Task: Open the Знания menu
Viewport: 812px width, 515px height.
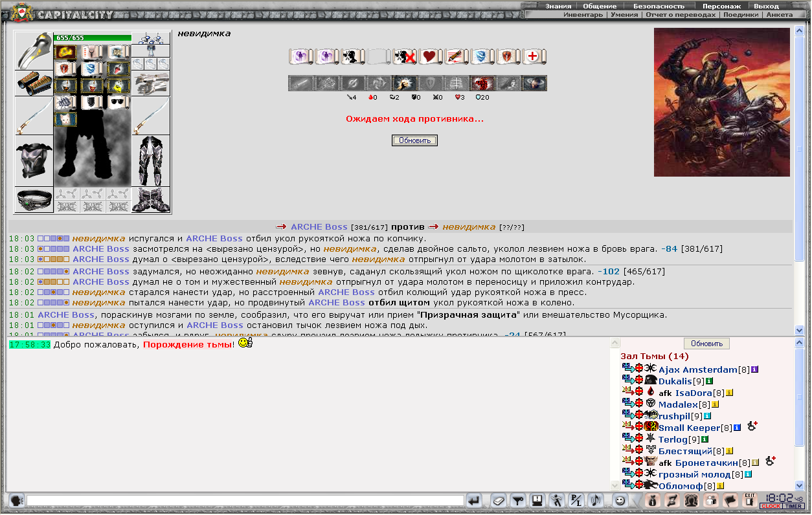Action: 558,6
